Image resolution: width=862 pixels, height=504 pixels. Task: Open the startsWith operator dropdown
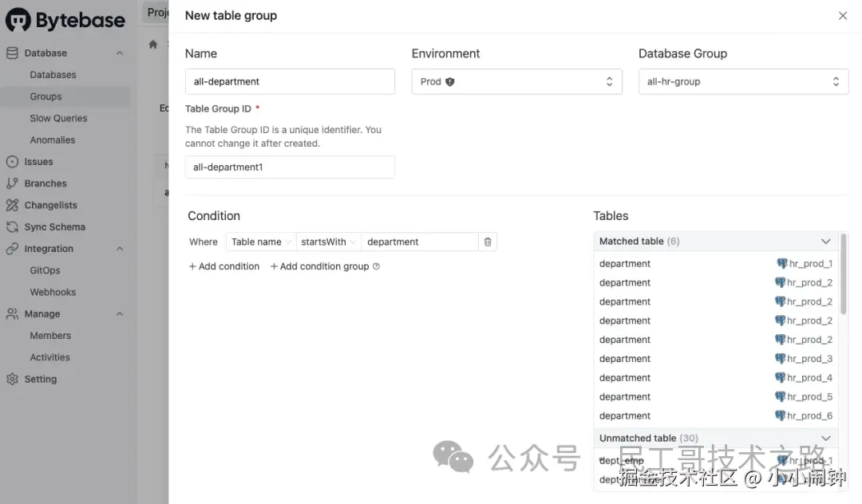point(329,242)
